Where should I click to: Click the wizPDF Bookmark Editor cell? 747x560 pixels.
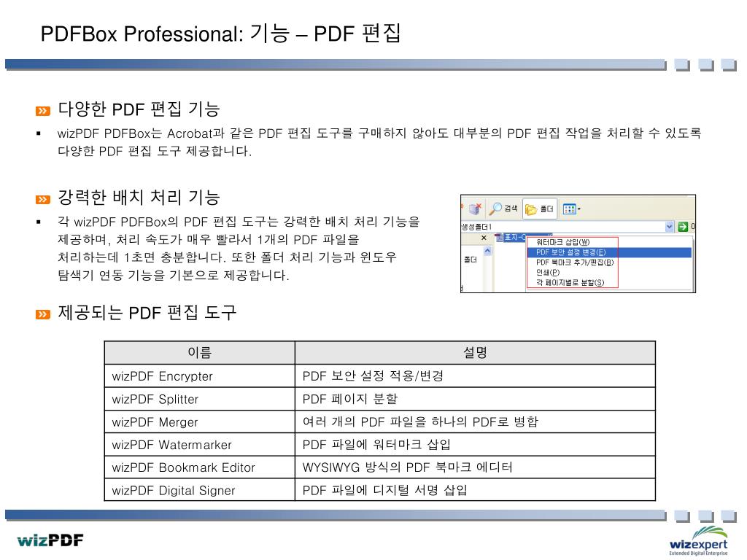(200, 467)
